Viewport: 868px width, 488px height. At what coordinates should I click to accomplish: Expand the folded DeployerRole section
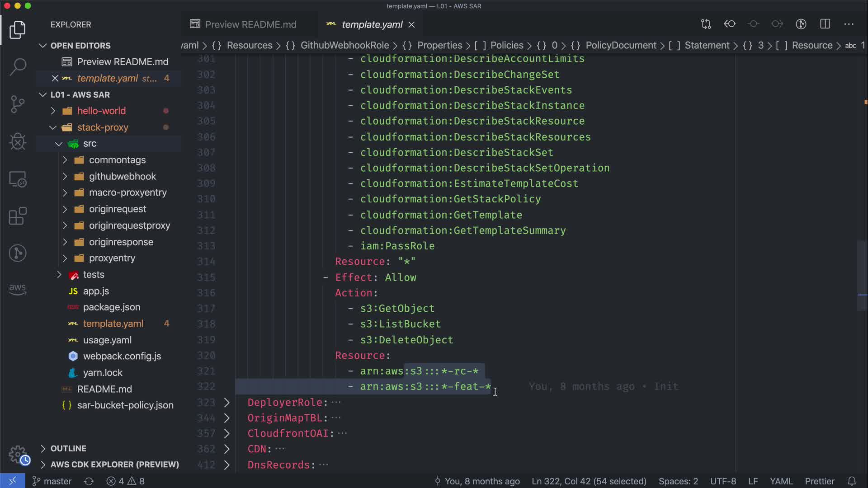click(227, 402)
